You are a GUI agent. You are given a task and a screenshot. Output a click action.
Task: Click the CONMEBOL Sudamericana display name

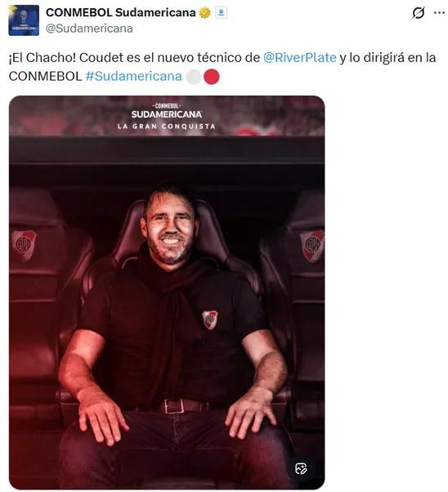(121, 12)
